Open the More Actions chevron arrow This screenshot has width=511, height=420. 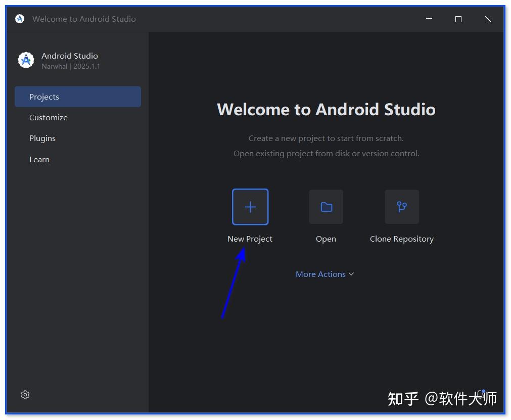[351, 274]
